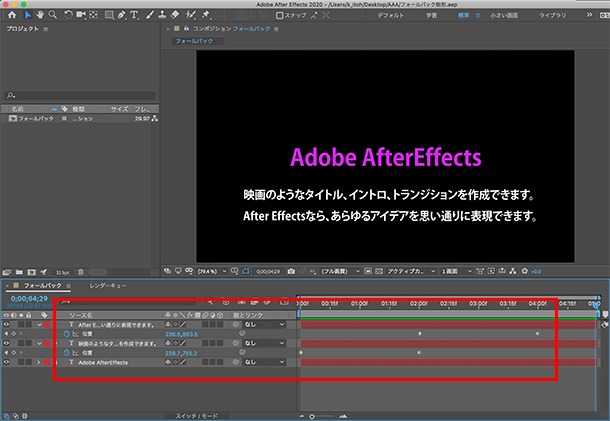The image size is (610, 421).
Task: Switch to 学習 workspace
Action: point(431,16)
